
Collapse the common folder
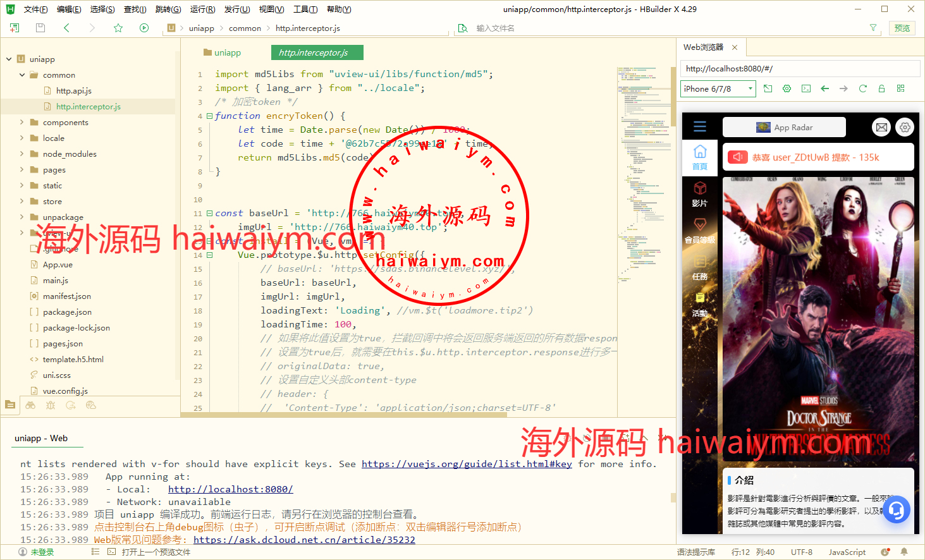[22, 75]
